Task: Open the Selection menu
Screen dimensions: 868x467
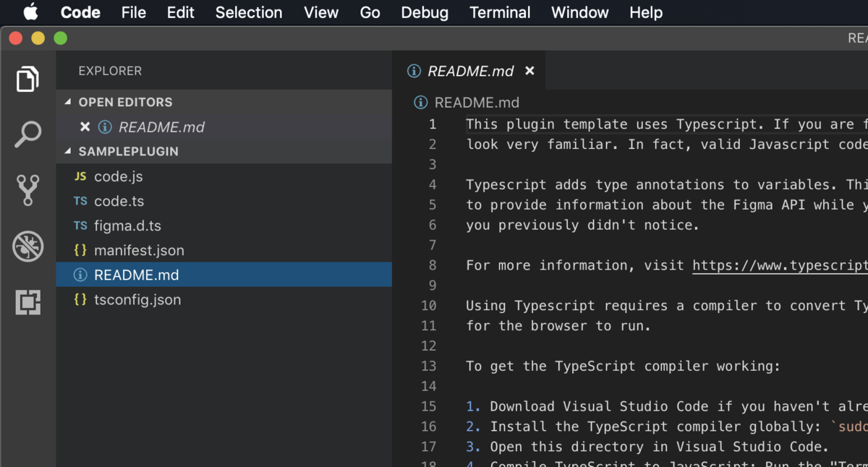Action: [249, 12]
